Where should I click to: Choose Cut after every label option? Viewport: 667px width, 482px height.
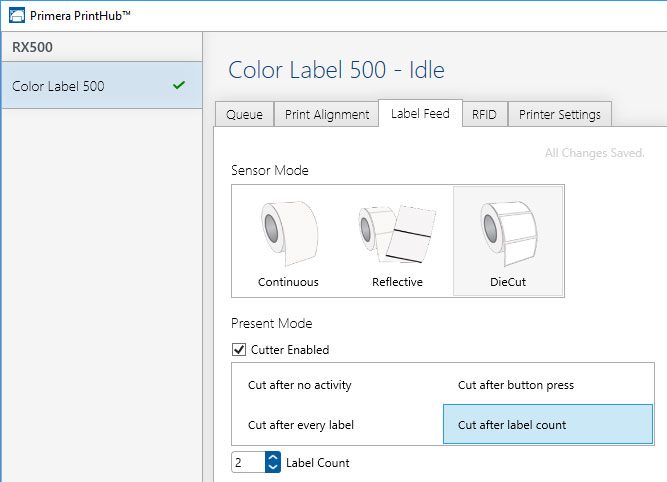(338, 425)
